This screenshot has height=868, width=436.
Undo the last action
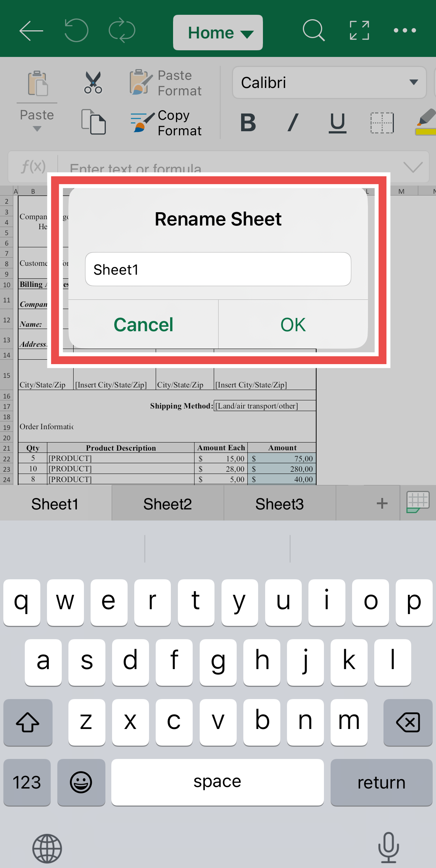coord(76,30)
